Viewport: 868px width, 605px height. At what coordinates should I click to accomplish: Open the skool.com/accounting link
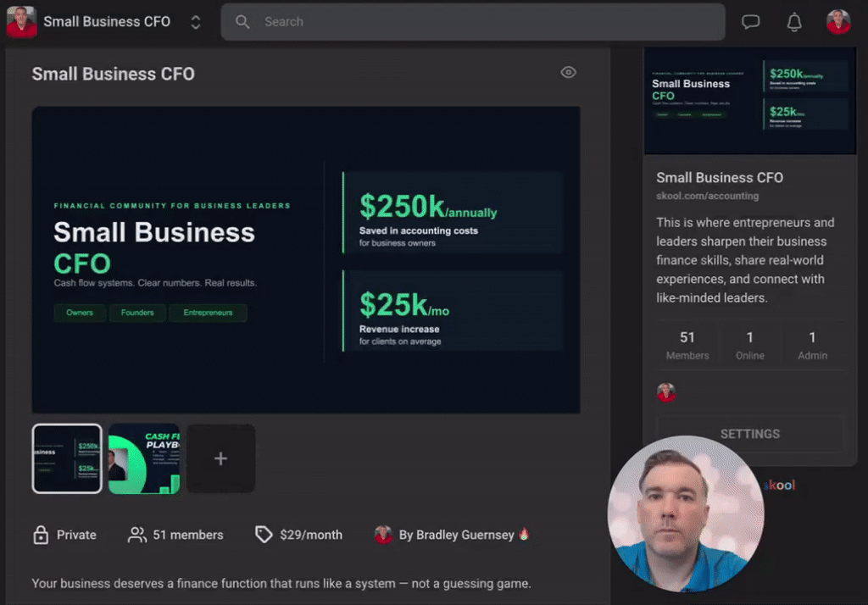click(707, 196)
